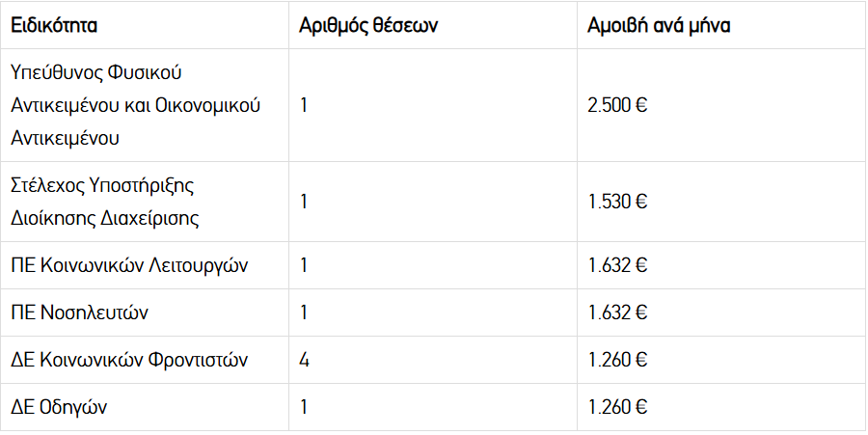Click positions count for Στέλεχος Υποστήριξης
868x435 pixels.
[433, 202]
